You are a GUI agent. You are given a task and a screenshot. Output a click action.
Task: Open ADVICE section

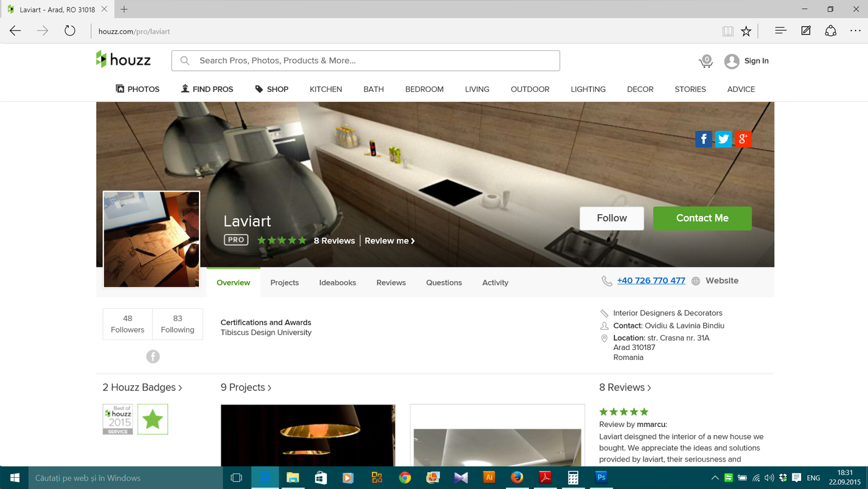[741, 89]
